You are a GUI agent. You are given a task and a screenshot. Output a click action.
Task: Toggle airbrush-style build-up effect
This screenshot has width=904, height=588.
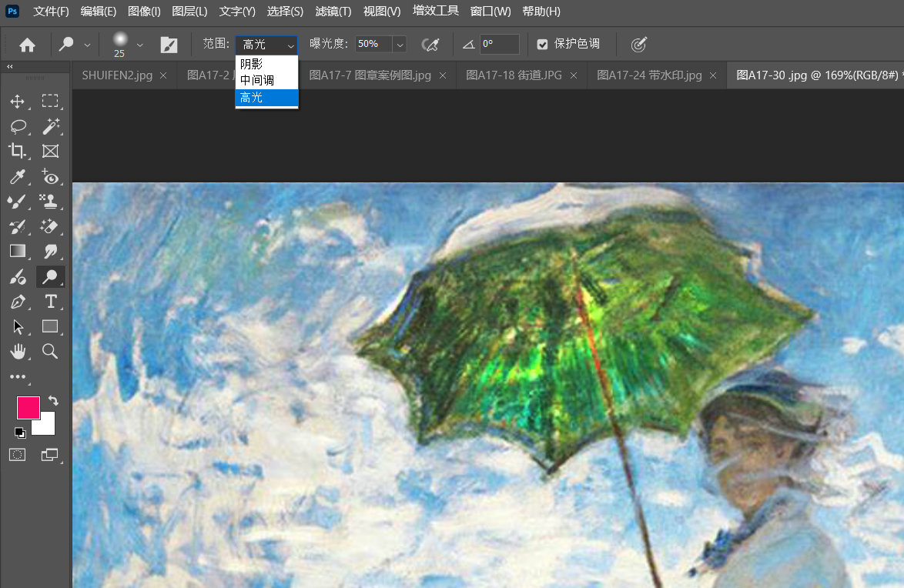click(x=430, y=45)
